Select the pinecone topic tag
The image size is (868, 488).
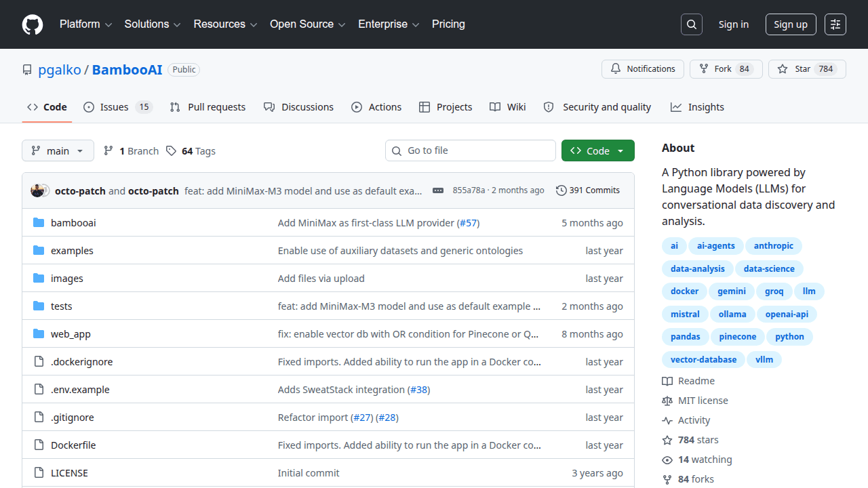(x=737, y=337)
